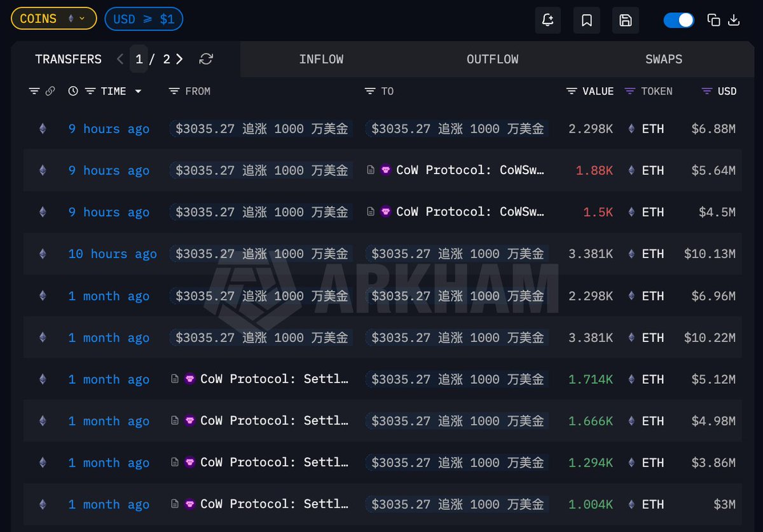The width and height of the screenshot is (763, 532).
Task: Click Ethereum icon in $6.96M row
Action: (43, 296)
